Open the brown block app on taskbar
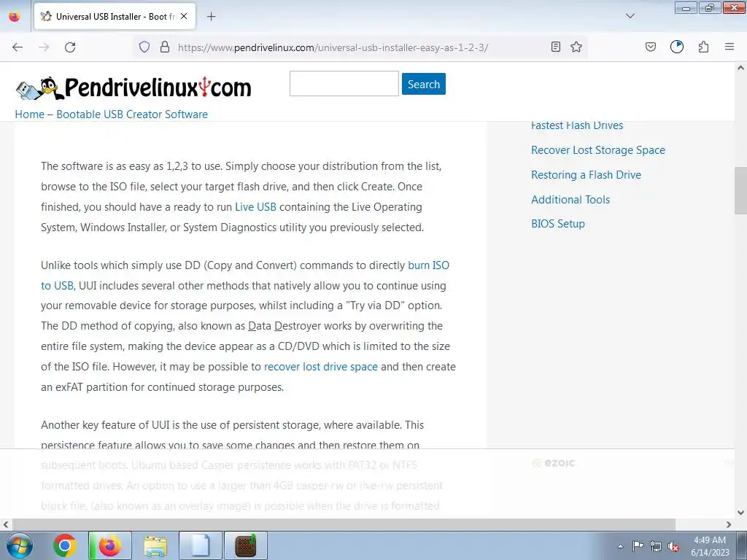This screenshot has width=747, height=560. coord(246,545)
